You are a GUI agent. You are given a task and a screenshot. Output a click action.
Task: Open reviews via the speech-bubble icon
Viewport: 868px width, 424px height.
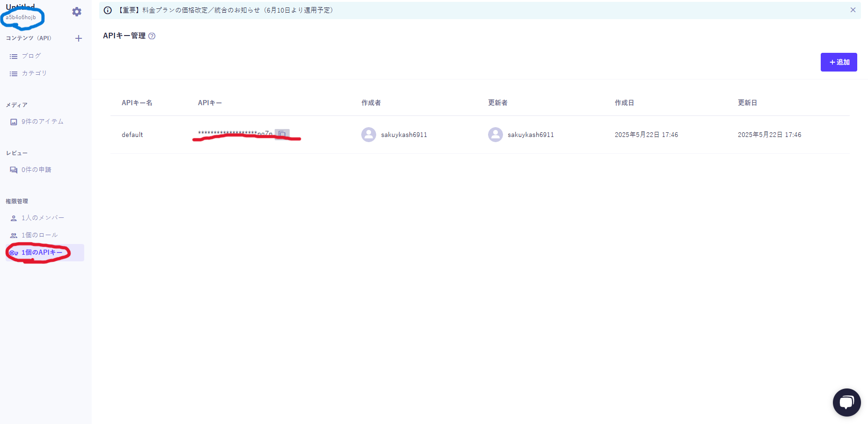(x=14, y=169)
